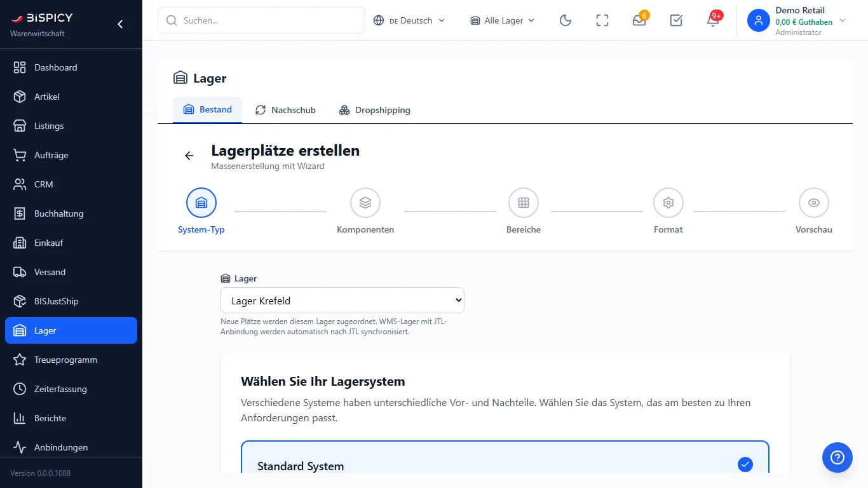Open notifications bell 9+
This screenshot has height=488, width=868.
click(x=713, y=20)
